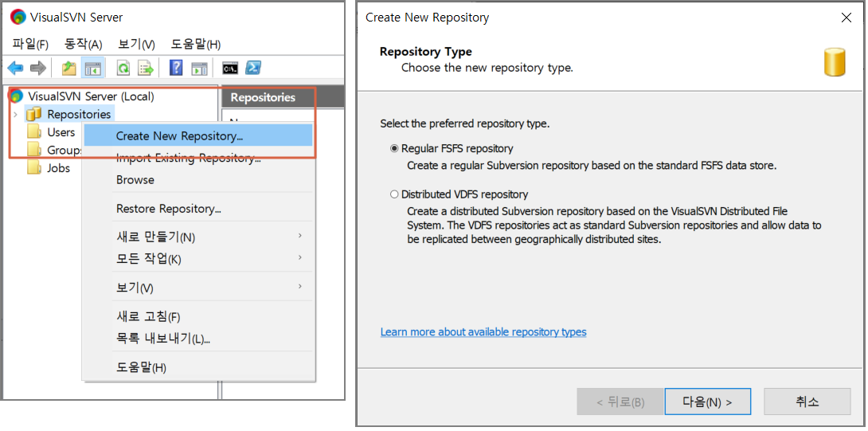The image size is (868, 431).
Task: Open the 보기(V) menu in menu bar
Action: [136, 45]
